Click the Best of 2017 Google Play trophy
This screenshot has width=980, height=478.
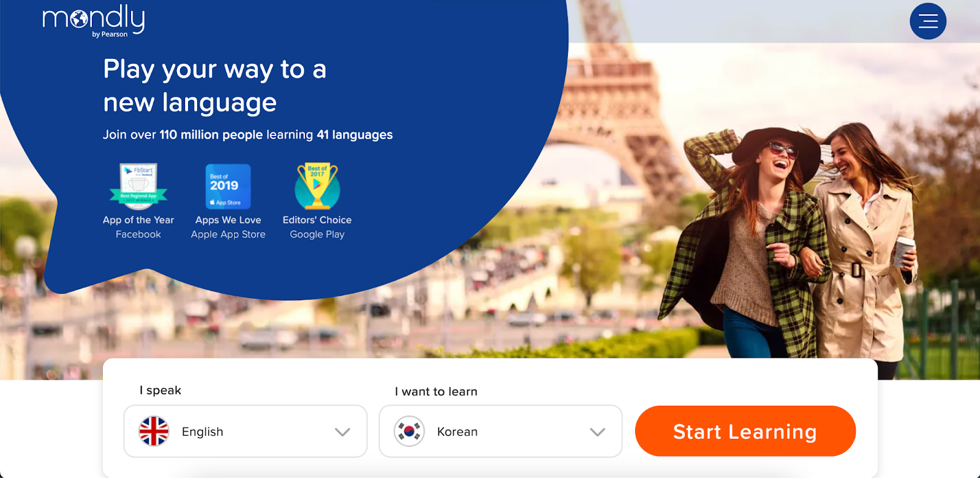coord(317,186)
